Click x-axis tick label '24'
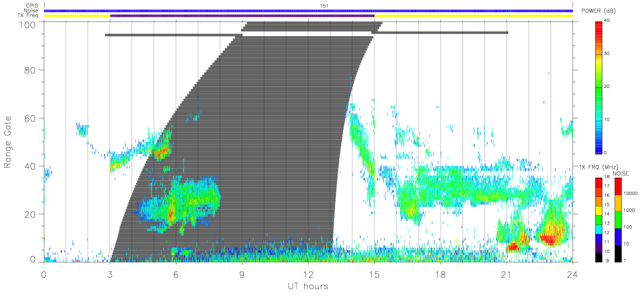The height and width of the screenshot is (297, 644). click(x=572, y=273)
